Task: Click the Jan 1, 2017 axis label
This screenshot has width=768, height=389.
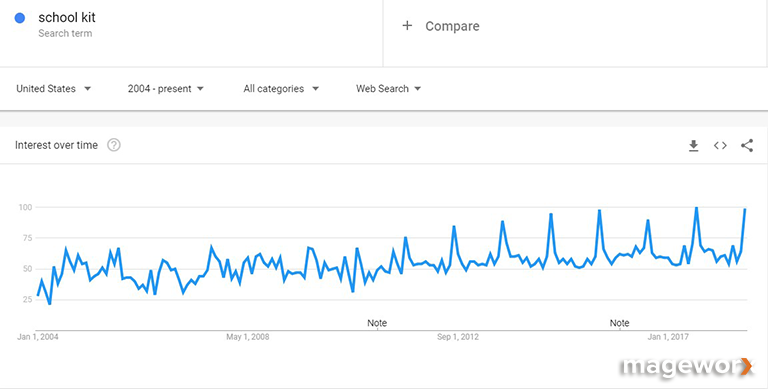Action: click(x=668, y=337)
